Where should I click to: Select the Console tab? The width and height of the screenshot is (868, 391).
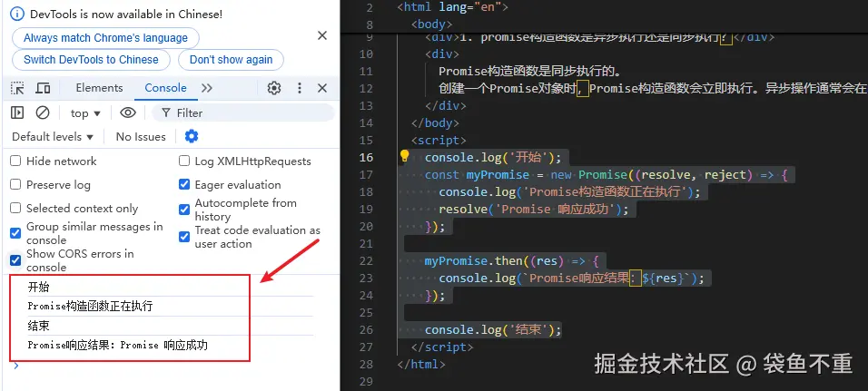click(x=165, y=88)
